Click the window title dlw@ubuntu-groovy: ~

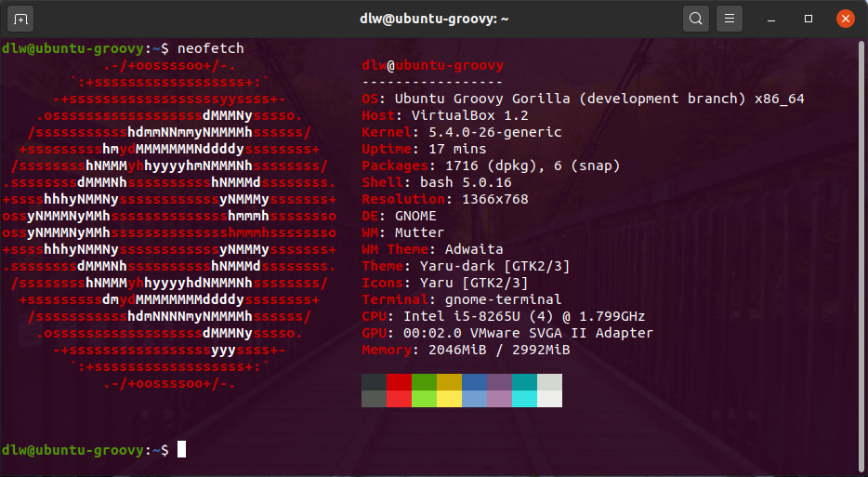[x=434, y=19]
